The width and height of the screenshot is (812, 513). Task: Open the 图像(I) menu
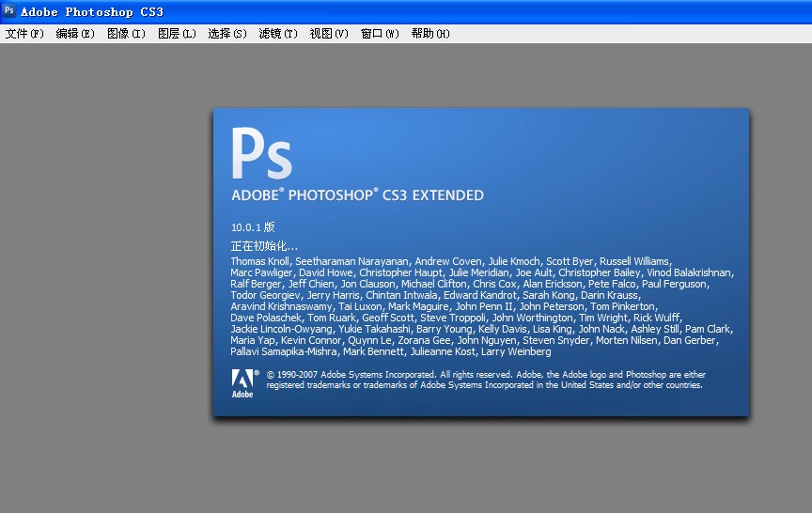pyautogui.click(x=126, y=34)
